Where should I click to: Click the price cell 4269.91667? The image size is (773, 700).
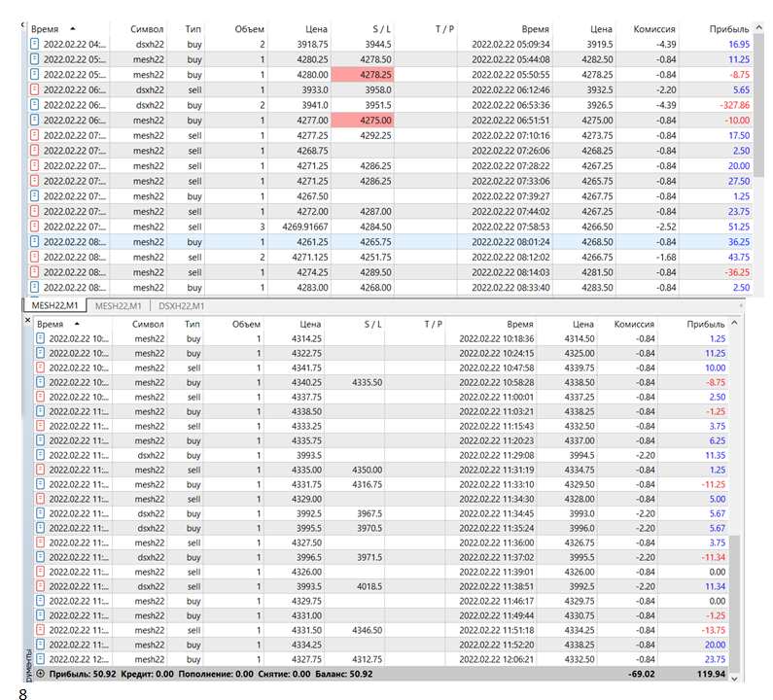[x=304, y=227]
